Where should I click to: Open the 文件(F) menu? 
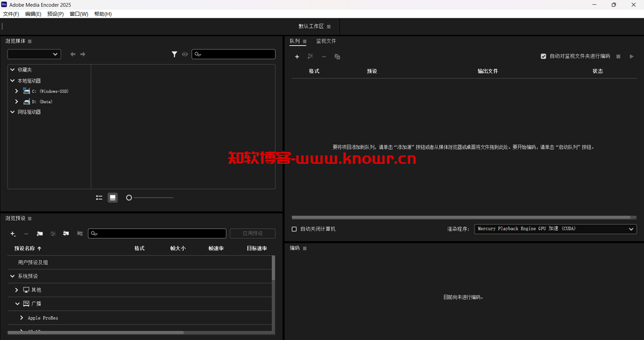coord(11,14)
